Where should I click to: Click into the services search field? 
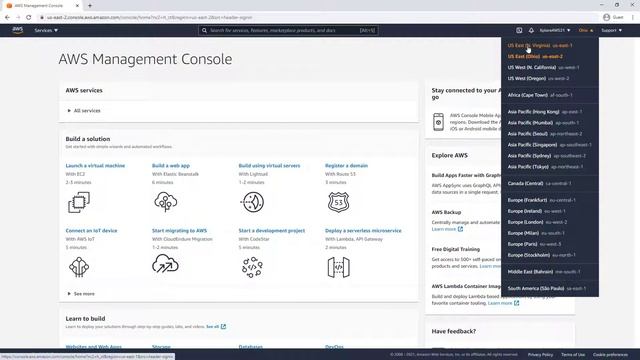(288, 30)
